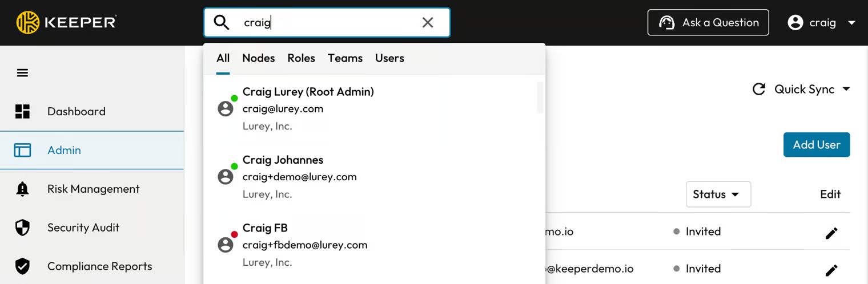Viewport: 868px width, 284px height.
Task: Edit first Invited user pencil icon
Action: pos(831,233)
